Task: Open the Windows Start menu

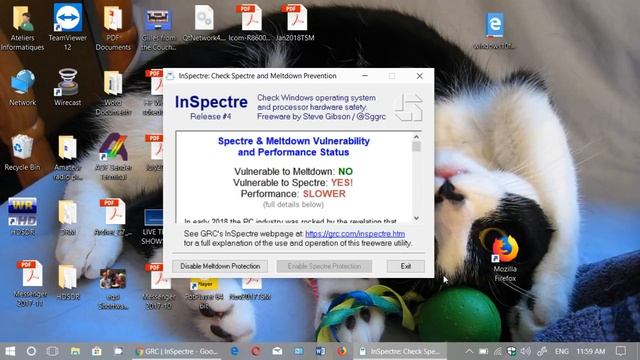Action: pos(10,351)
